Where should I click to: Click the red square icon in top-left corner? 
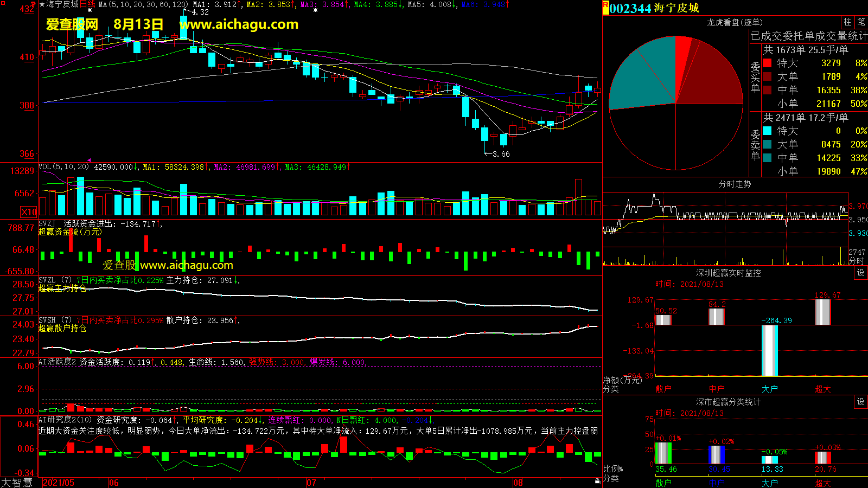[x=3, y=3]
